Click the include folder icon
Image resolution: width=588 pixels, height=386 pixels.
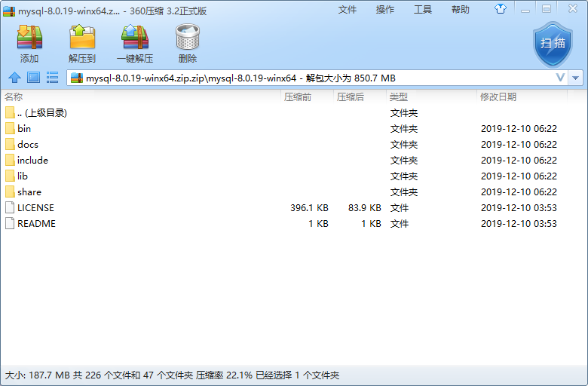pos(10,160)
